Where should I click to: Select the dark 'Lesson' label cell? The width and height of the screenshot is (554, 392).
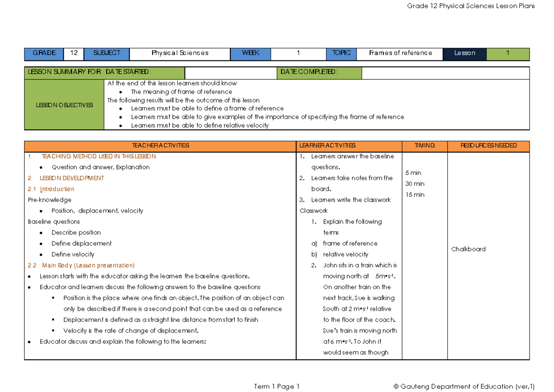pyautogui.click(x=465, y=54)
